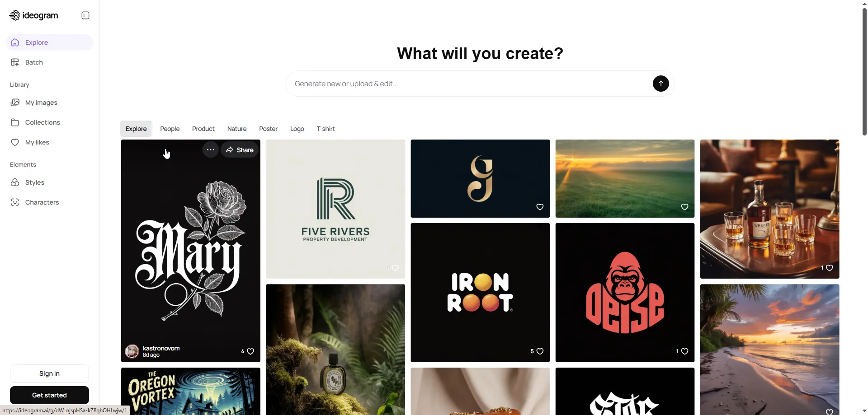Open the three-dot menu on Mary image

(x=210, y=149)
